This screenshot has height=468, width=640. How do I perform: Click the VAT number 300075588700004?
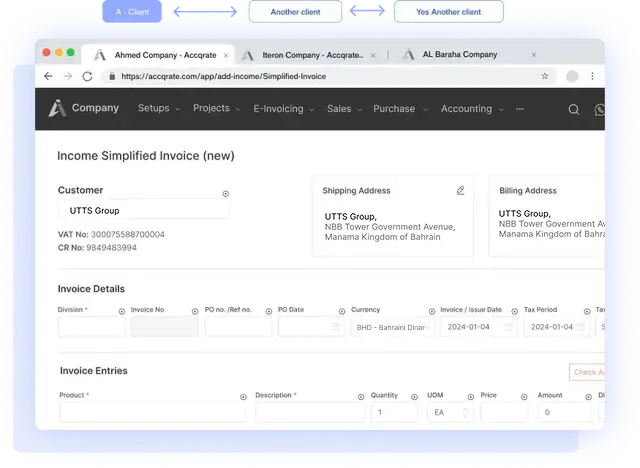point(128,235)
